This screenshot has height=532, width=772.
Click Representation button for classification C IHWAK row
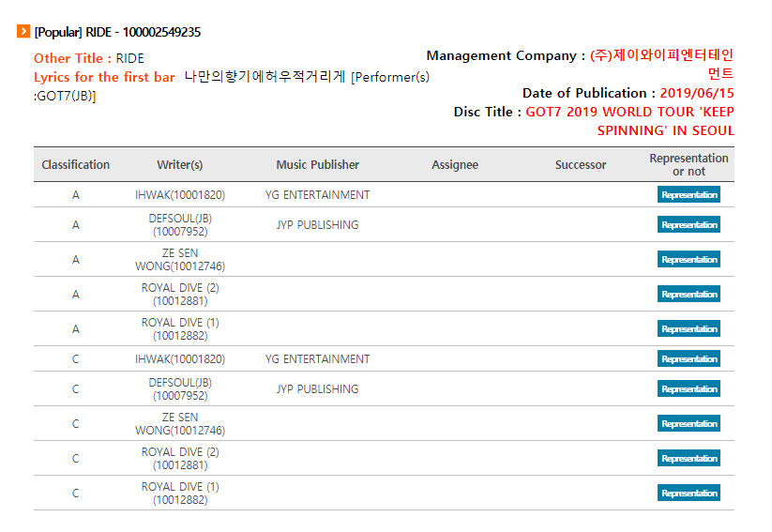689,358
